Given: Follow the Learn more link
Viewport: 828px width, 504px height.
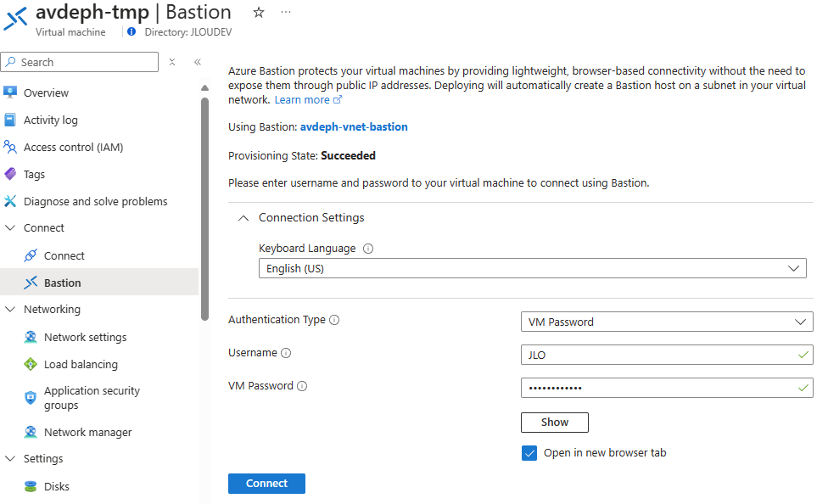Looking at the screenshot, I should (x=302, y=100).
